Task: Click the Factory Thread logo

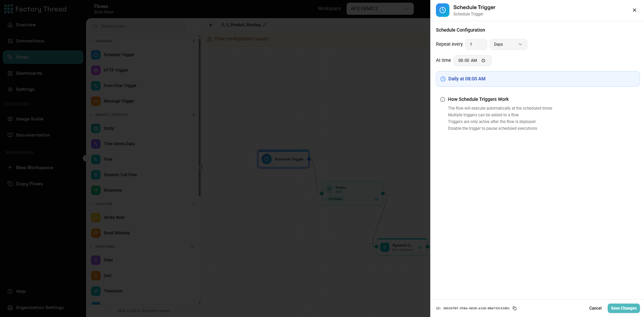Action: tap(35, 9)
